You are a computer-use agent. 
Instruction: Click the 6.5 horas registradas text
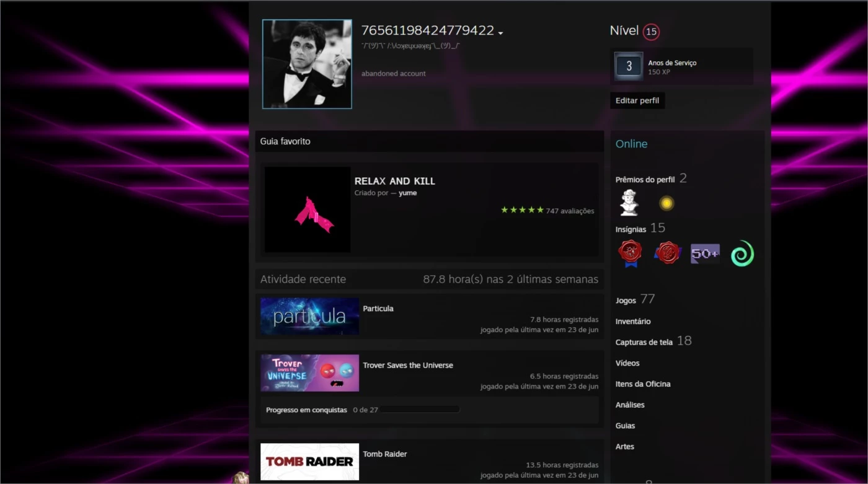pyautogui.click(x=564, y=376)
